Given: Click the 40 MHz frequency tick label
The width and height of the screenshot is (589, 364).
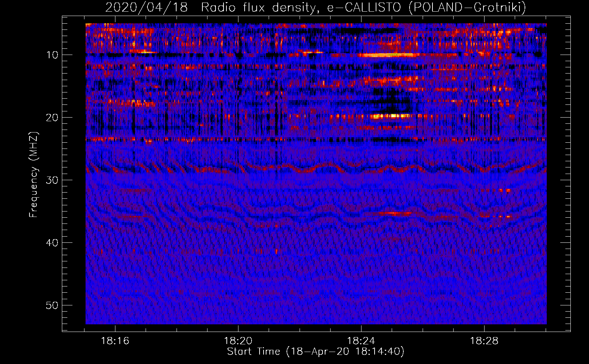Looking at the screenshot, I should 52,243.
